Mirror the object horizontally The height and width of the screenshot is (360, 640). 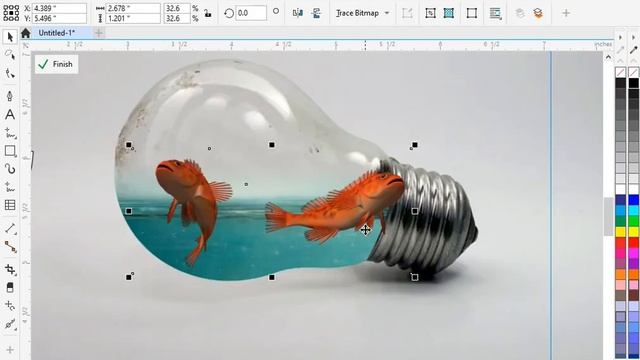click(298, 13)
